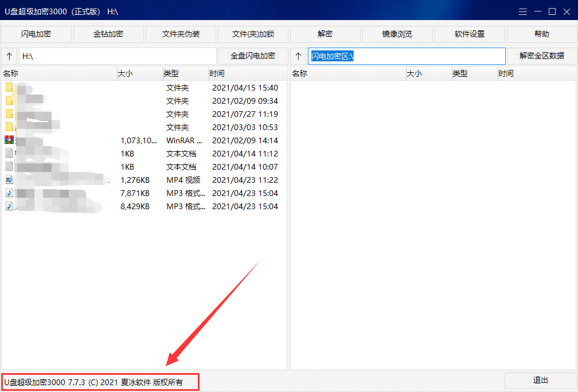
Task: Click the 解密 button
Action: [x=325, y=34]
